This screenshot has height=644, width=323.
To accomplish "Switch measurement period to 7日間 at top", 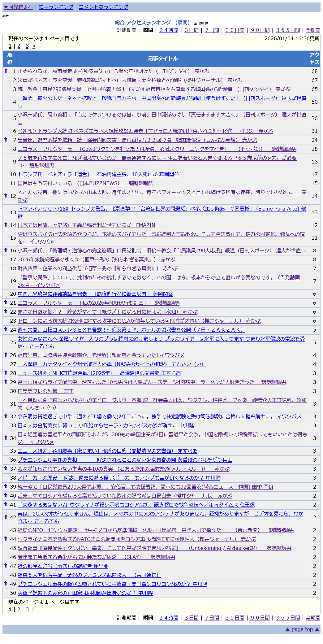I will coord(212,30).
